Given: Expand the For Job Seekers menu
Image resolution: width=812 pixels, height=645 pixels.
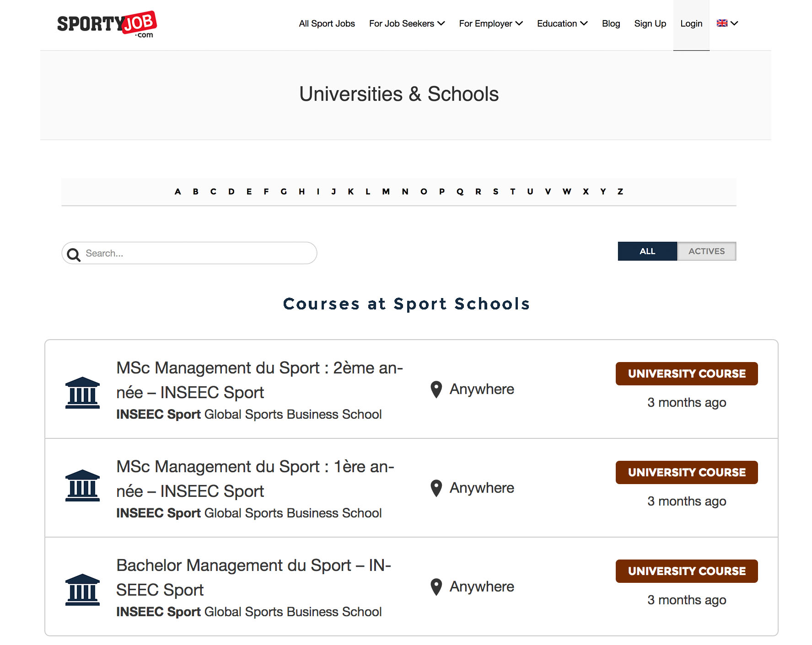Looking at the screenshot, I should [x=407, y=23].
